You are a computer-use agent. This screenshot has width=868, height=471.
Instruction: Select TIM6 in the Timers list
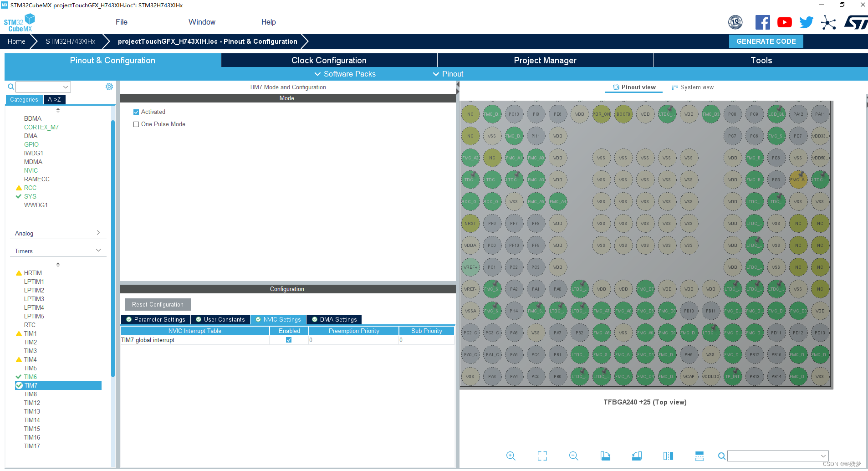pyautogui.click(x=31, y=377)
